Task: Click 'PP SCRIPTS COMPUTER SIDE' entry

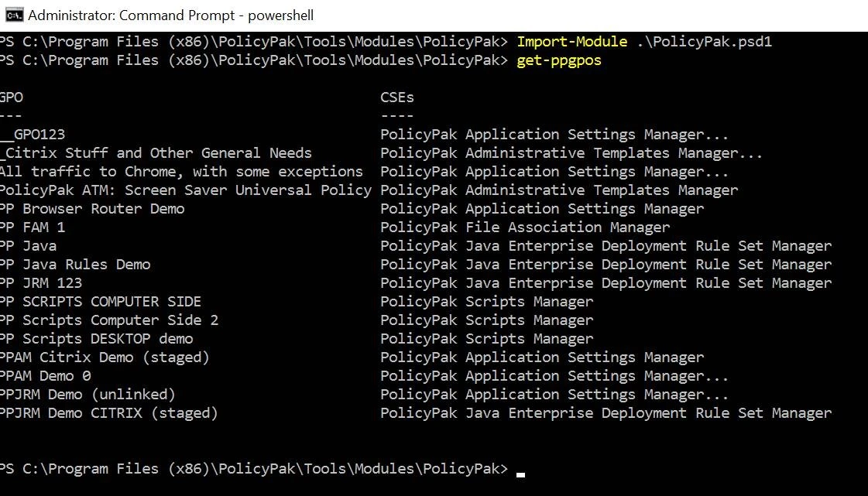Action: [x=100, y=301]
